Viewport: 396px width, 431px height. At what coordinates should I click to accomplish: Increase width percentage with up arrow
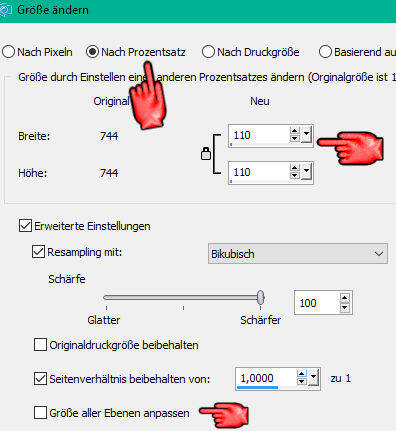(x=294, y=131)
